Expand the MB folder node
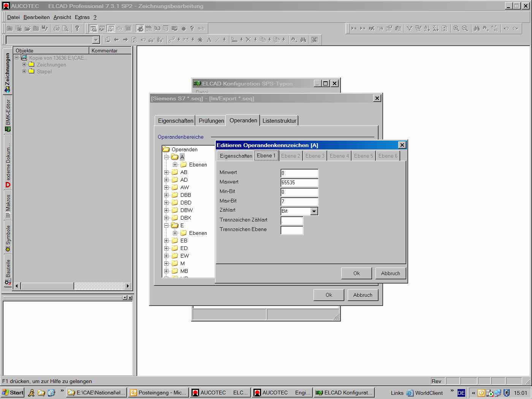Viewport: 532px width, 399px height. pos(166,271)
